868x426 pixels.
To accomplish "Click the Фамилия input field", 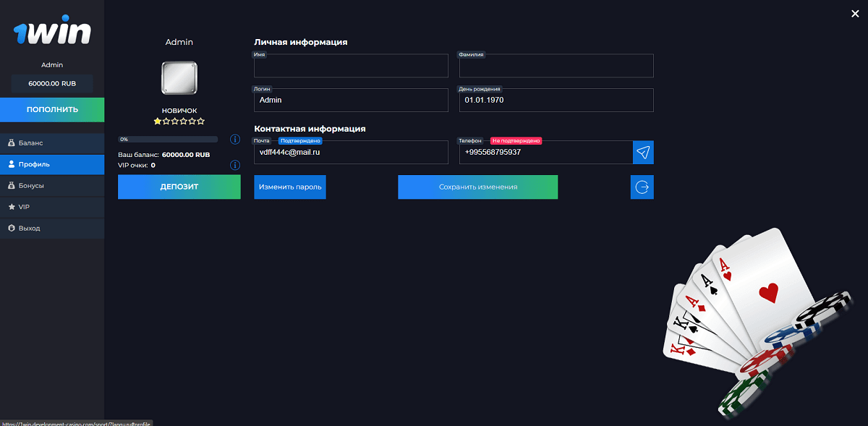I will [556, 66].
